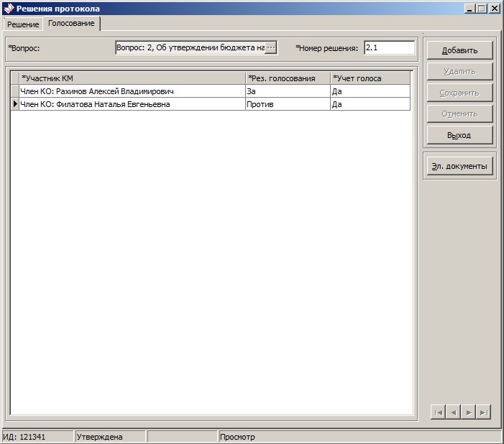Click row selector of Рахимов row

pos(15,91)
